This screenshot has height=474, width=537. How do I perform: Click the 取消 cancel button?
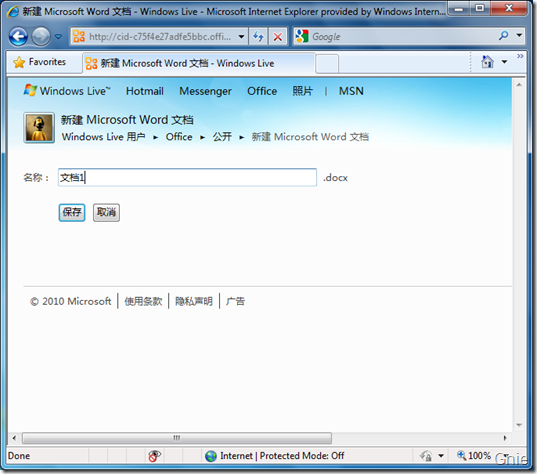point(107,213)
